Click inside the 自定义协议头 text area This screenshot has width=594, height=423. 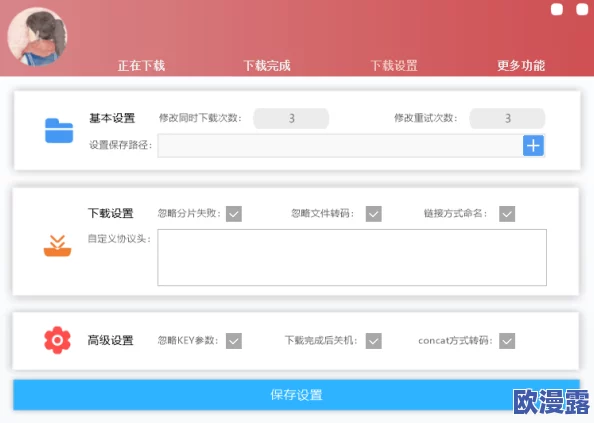[352, 257]
